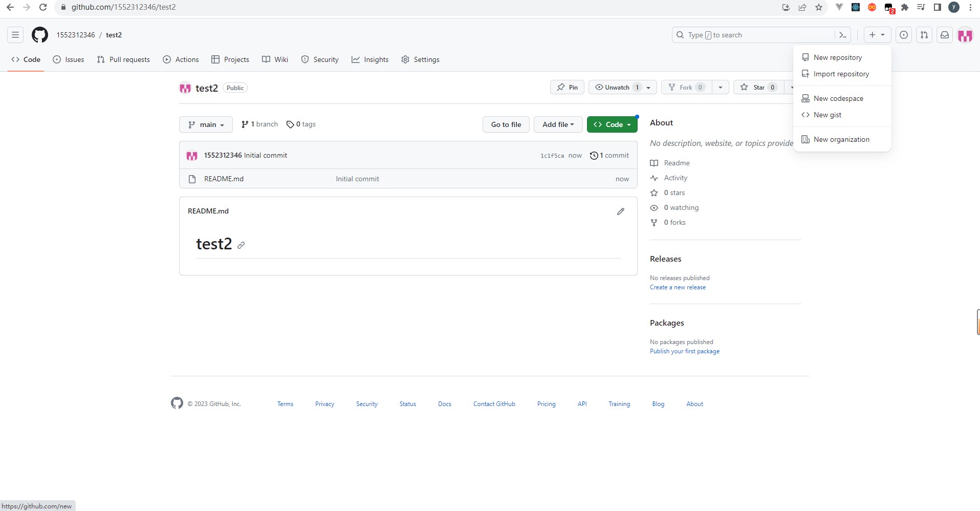Switch to the Pull requests tab
This screenshot has width=980, height=511.
pos(123,59)
